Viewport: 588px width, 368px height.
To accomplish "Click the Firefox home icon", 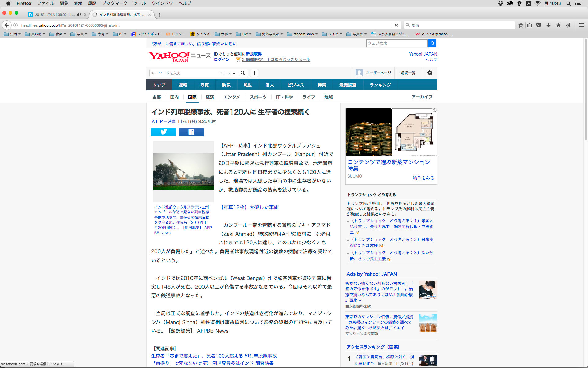I will pyautogui.click(x=558, y=25).
